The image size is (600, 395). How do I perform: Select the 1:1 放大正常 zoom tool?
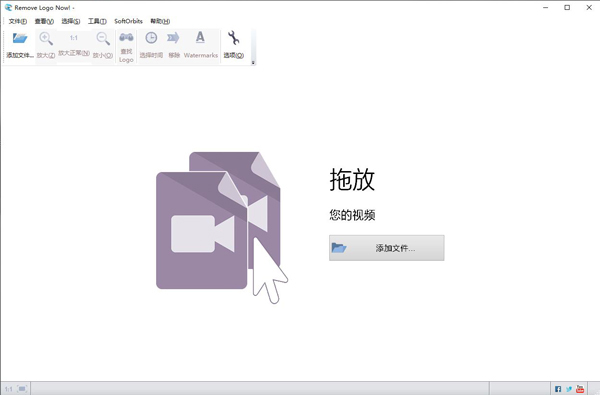[74, 44]
